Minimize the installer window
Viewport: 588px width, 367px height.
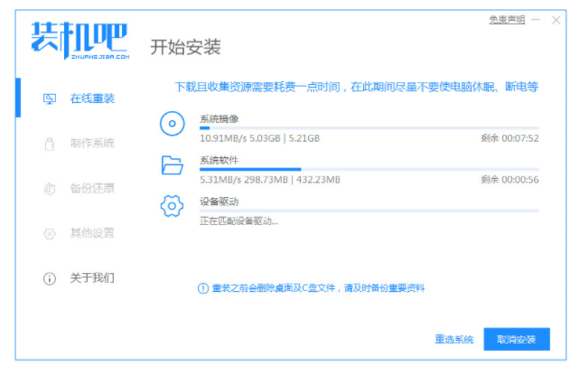(536, 20)
